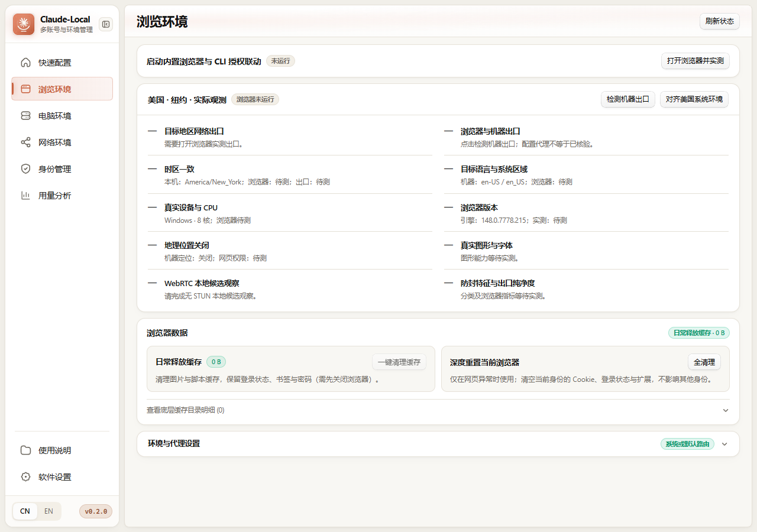This screenshot has width=757, height=532.
Task: Click the 真实图形与字体 row
Action: [x=586, y=251]
